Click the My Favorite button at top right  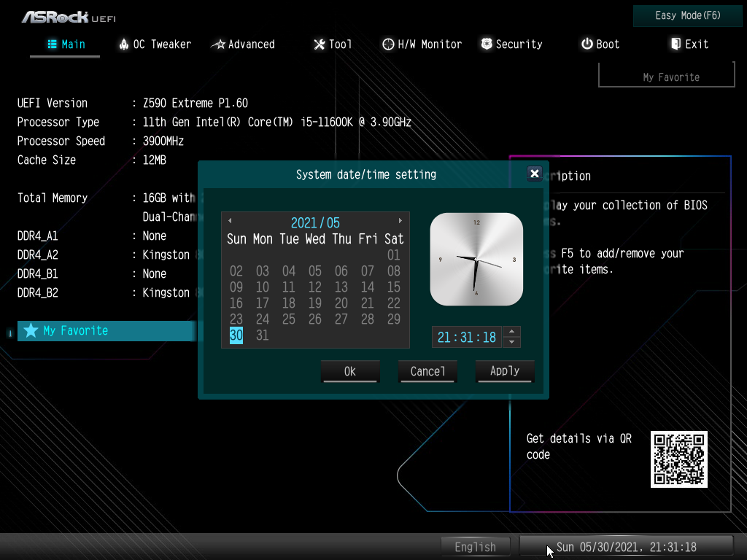pyautogui.click(x=670, y=77)
